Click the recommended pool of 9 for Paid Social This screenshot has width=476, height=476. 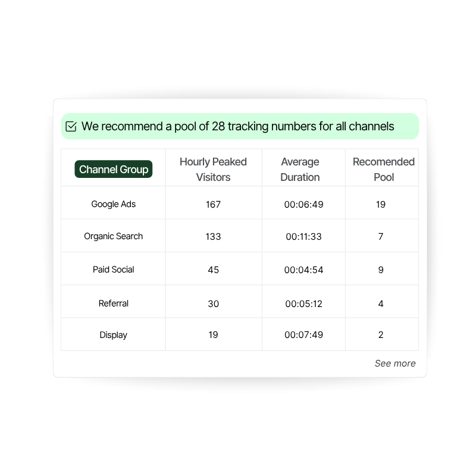pos(381,268)
